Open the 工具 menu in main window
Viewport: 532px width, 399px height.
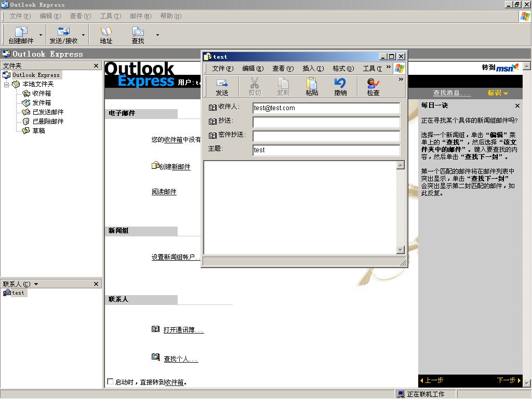(x=111, y=16)
